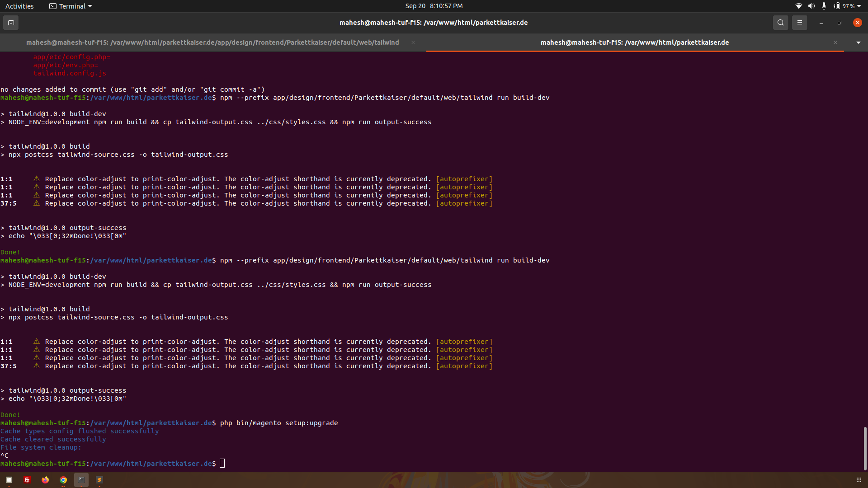Click the Wi-Fi status icon

point(799,6)
